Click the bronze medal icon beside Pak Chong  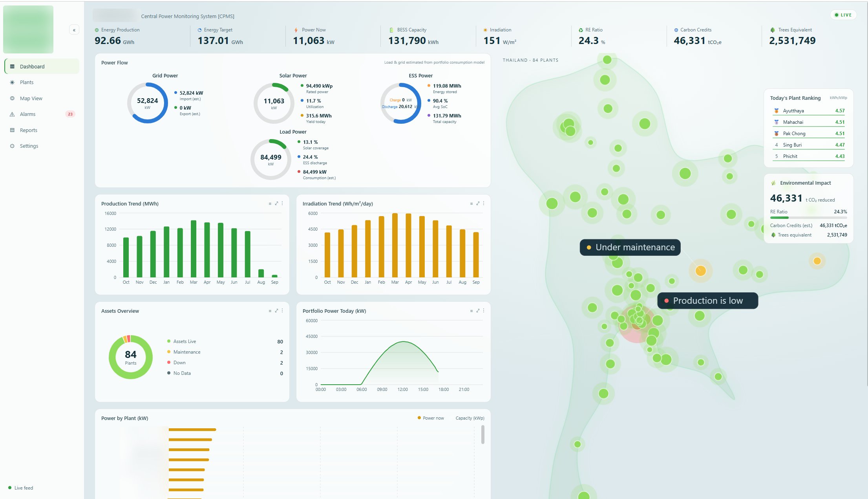(776, 134)
